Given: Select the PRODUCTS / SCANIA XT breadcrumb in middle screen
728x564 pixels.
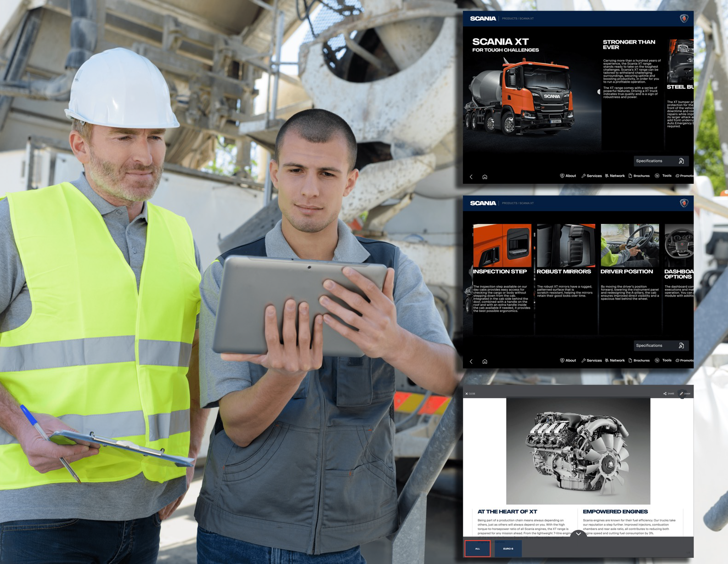Looking at the screenshot, I should pos(518,203).
